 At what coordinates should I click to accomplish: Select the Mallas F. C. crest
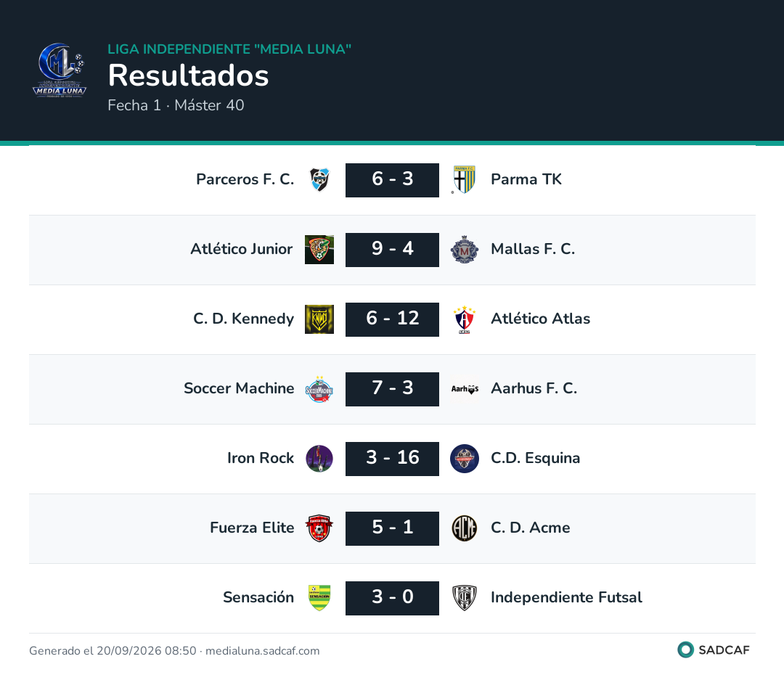pos(465,250)
